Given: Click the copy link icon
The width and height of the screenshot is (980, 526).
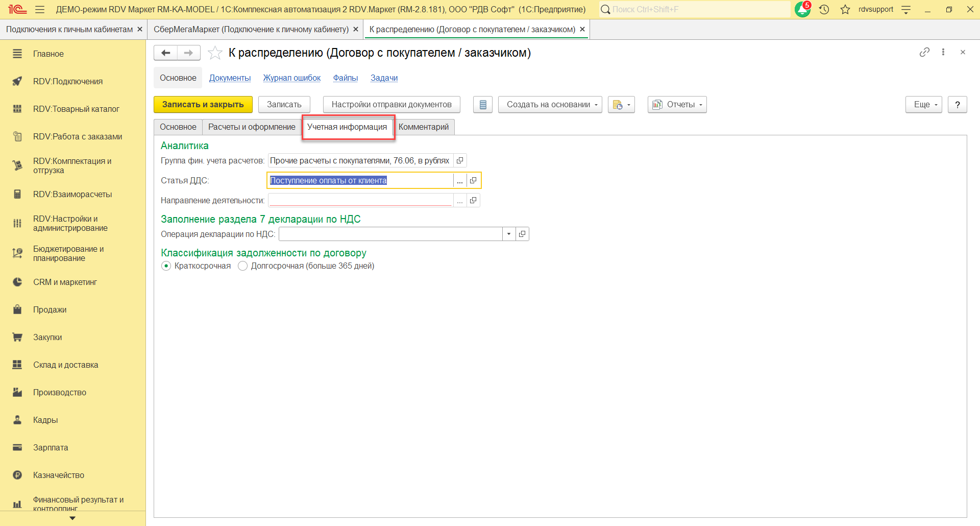Looking at the screenshot, I should pos(924,52).
